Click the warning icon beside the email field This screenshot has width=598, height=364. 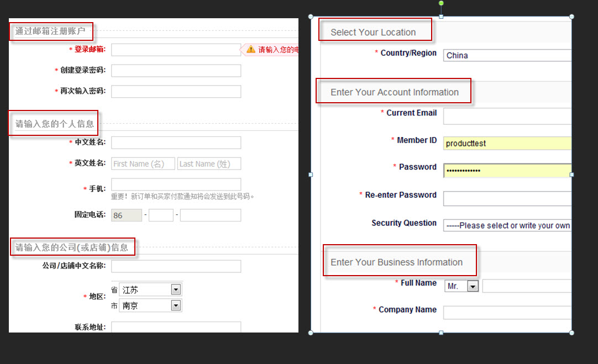tap(250, 49)
